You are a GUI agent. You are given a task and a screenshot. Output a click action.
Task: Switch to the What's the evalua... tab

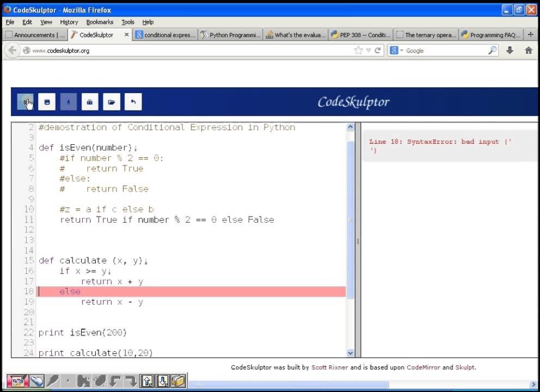click(x=296, y=35)
